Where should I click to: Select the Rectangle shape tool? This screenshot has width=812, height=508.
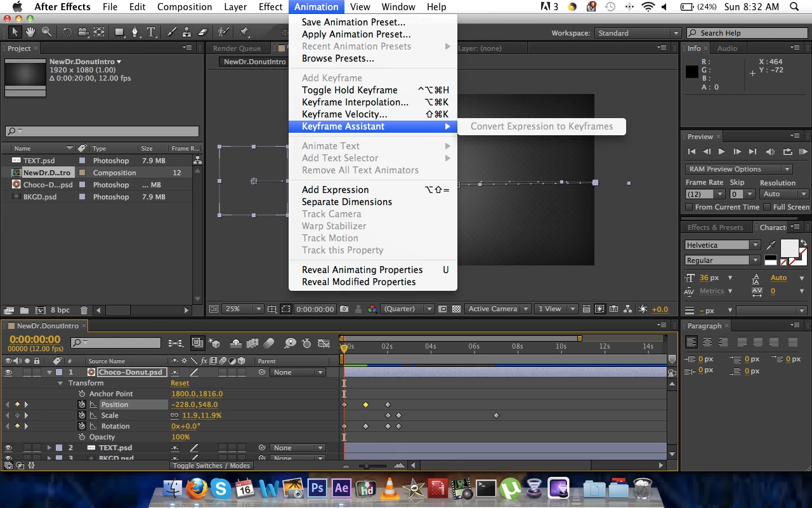click(119, 32)
